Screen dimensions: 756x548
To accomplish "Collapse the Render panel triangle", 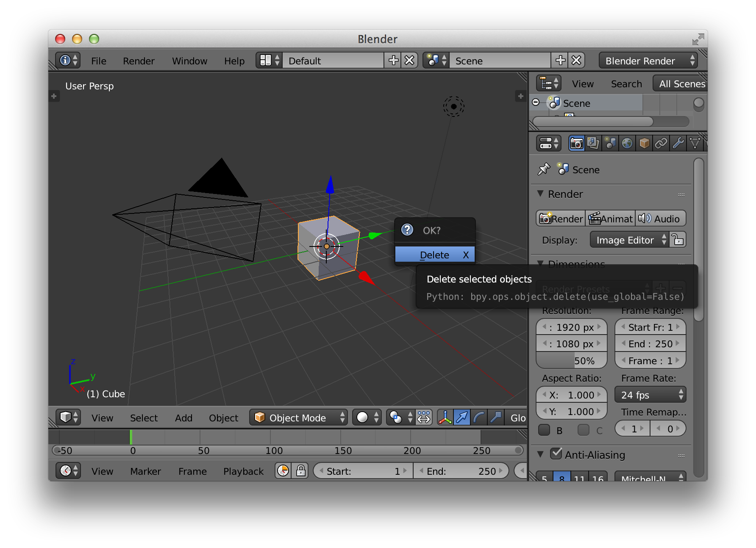I will tap(540, 194).
